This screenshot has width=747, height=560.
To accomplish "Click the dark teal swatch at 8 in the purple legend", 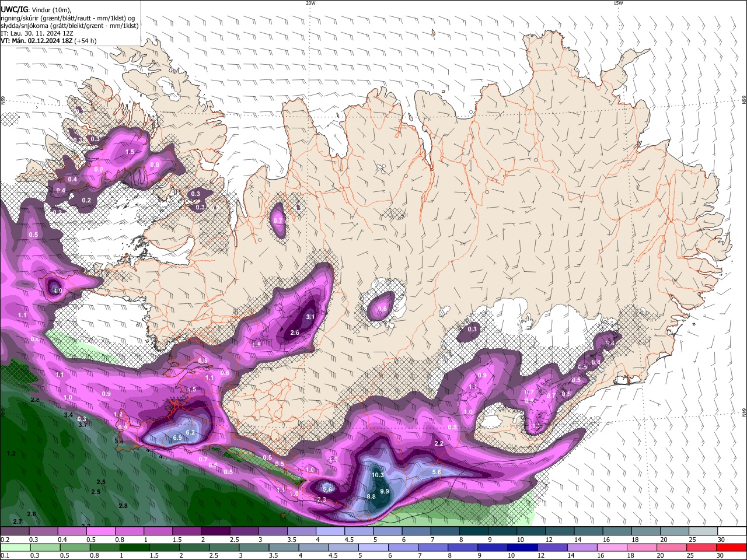I will pos(474,531).
